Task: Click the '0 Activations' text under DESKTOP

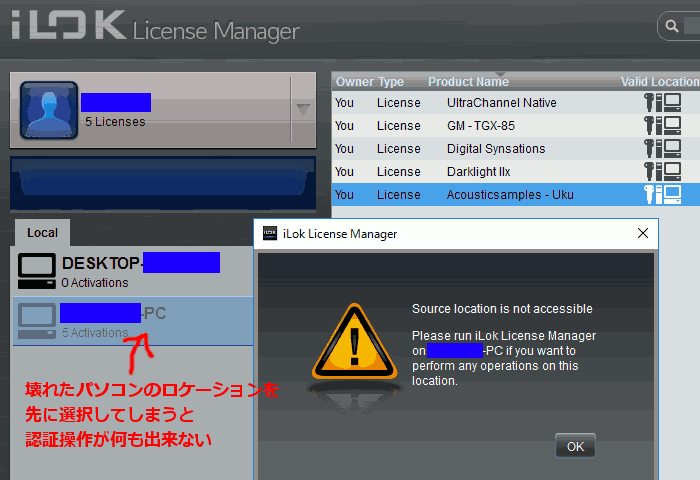Action: [x=95, y=283]
